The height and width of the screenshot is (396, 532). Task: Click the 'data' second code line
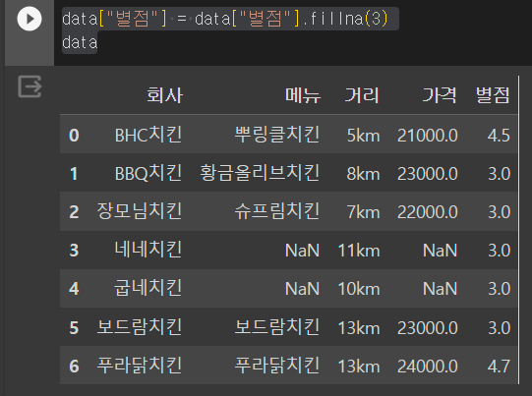point(80,42)
